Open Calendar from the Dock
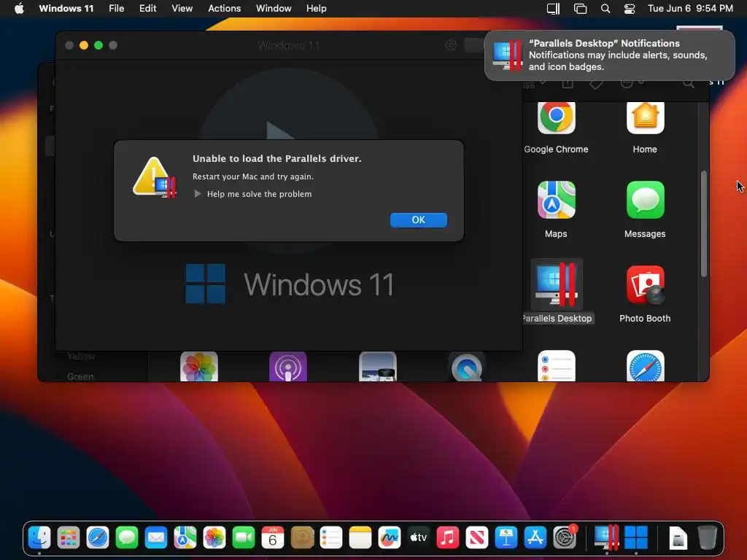Viewport: 747px width, 560px height. click(x=273, y=538)
